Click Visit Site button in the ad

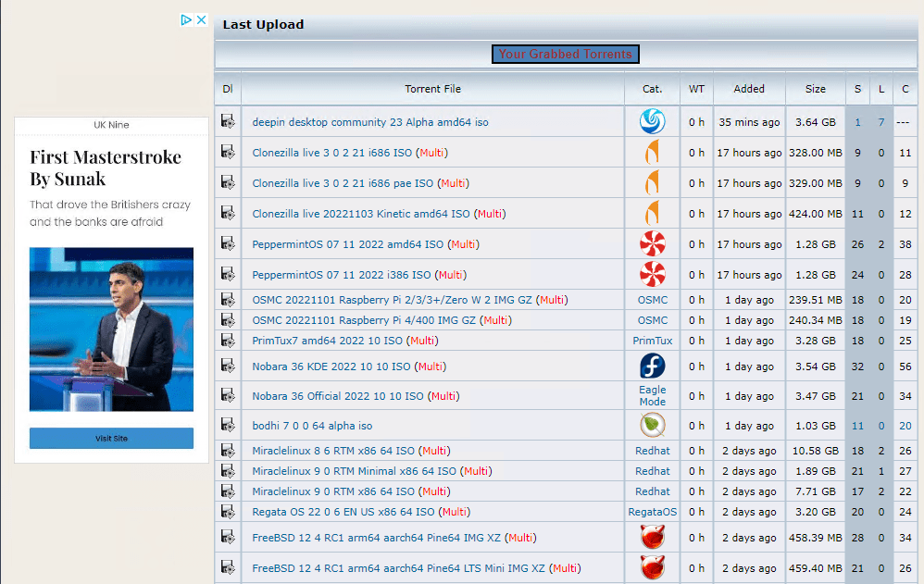click(111, 438)
